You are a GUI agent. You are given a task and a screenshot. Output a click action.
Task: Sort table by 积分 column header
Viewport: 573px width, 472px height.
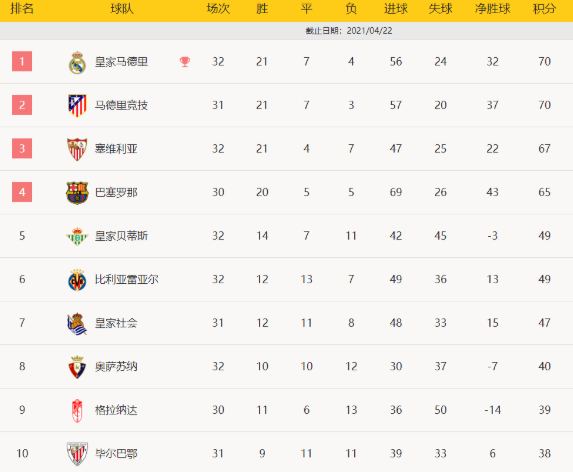tap(544, 9)
